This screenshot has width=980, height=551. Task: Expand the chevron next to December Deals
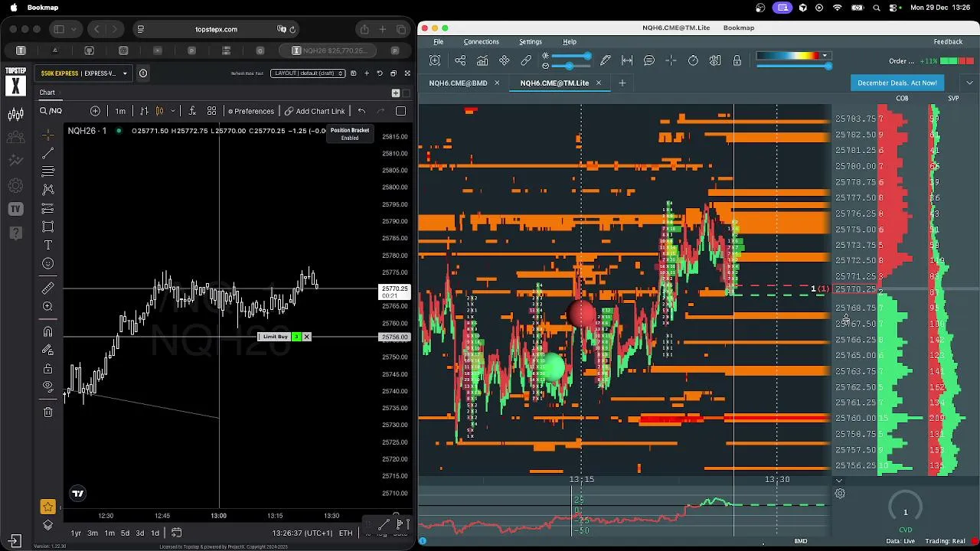point(970,83)
